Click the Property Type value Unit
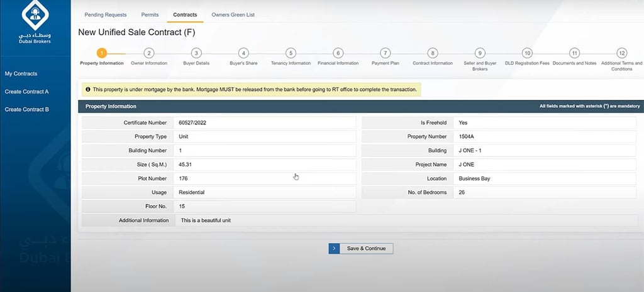 pyautogui.click(x=184, y=136)
